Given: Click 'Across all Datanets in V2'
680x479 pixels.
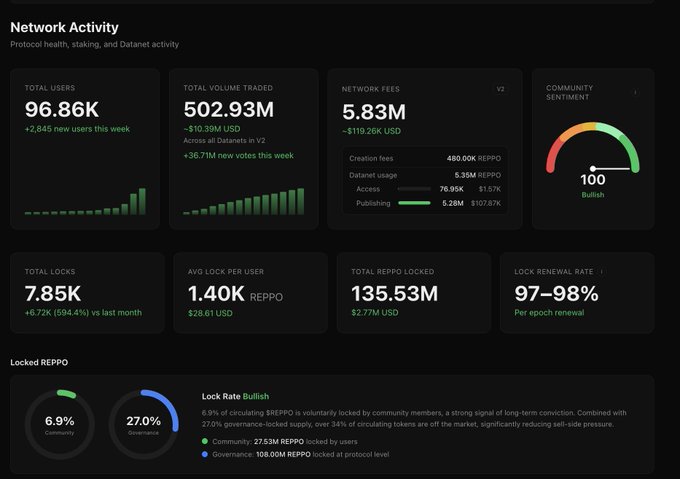Looking at the screenshot, I should (x=224, y=140).
